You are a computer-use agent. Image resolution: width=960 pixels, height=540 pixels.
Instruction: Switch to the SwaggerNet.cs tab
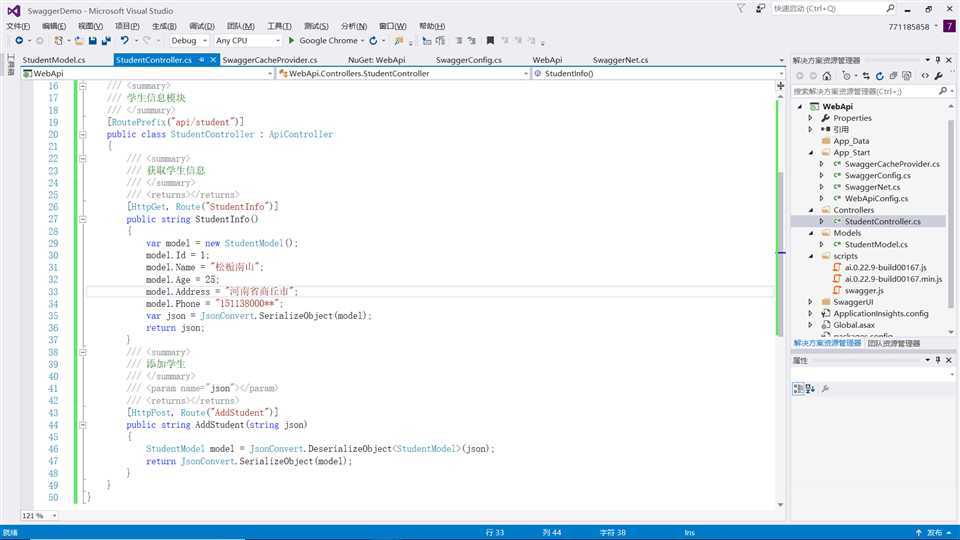click(x=620, y=60)
